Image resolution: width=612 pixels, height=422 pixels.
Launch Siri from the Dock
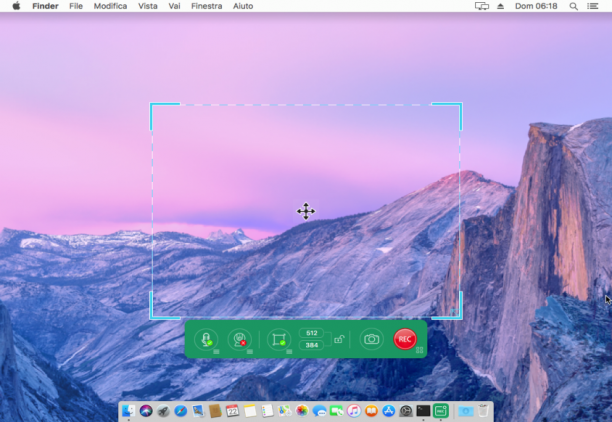coord(146,411)
